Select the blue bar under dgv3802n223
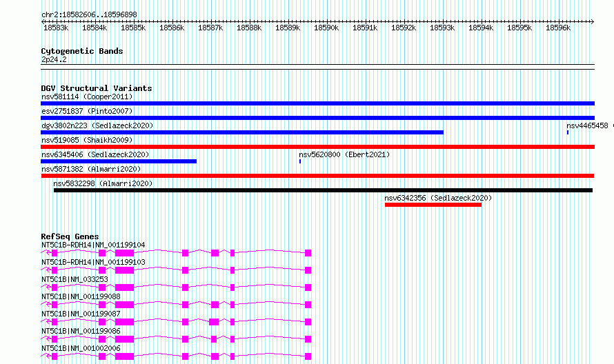Image resolution: width=614 pixels, height=364 pixels. tap(242, 132)
